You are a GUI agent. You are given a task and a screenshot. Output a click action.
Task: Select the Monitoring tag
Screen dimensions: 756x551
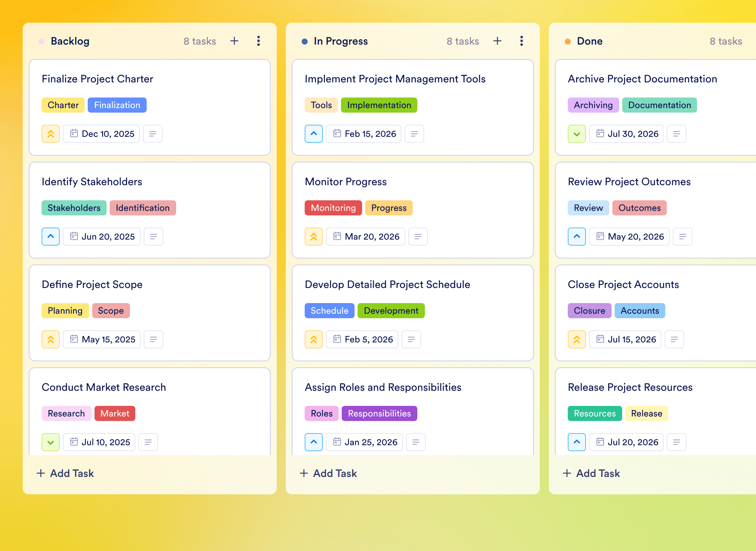click(333, 208)
